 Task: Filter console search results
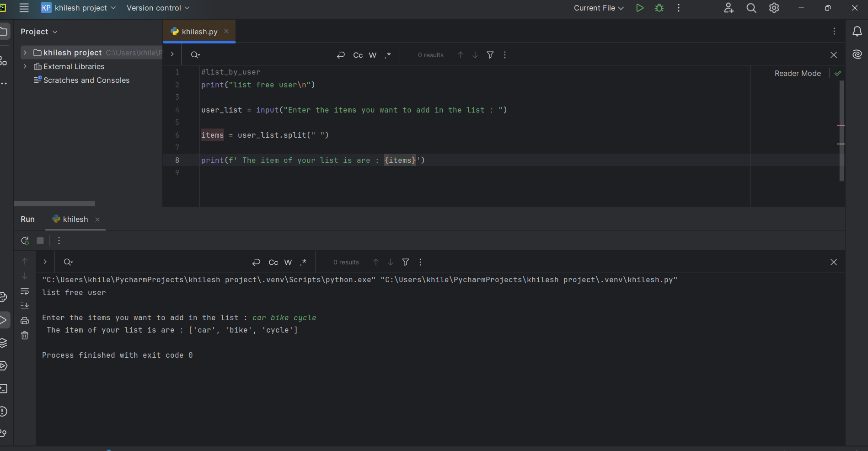click(x=406, y=262)
